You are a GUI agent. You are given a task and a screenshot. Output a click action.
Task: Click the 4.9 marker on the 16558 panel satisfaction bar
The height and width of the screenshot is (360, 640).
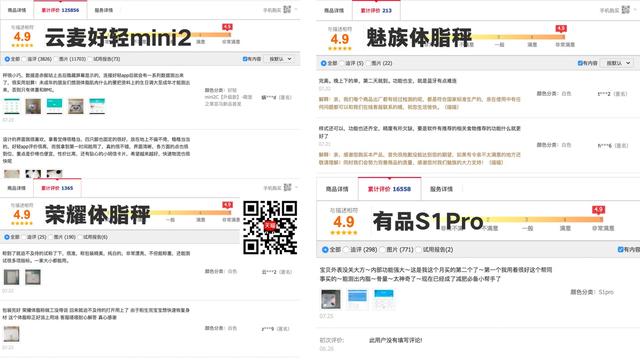pos(598,210)
